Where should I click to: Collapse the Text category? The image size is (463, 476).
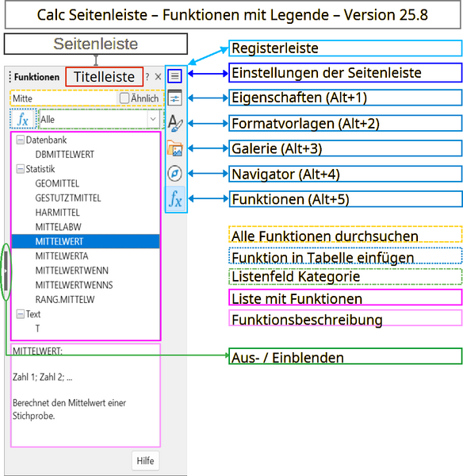click(21, 314)
